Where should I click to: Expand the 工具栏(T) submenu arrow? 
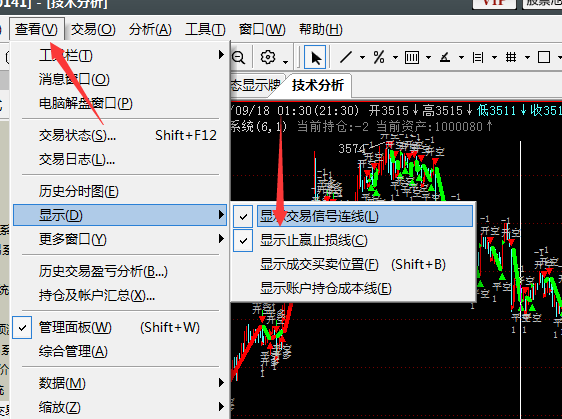tap(222, 55)
